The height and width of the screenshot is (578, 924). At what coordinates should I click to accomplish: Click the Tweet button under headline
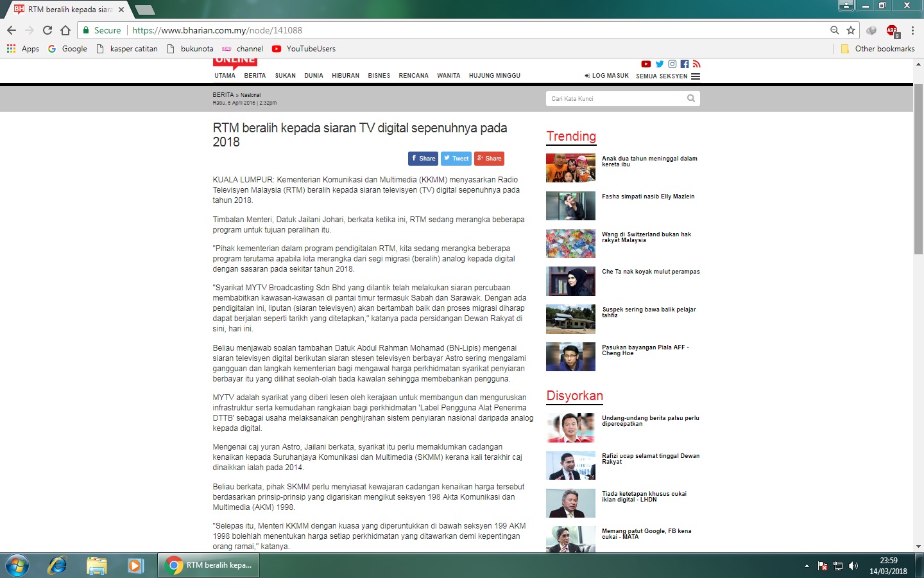456,159
